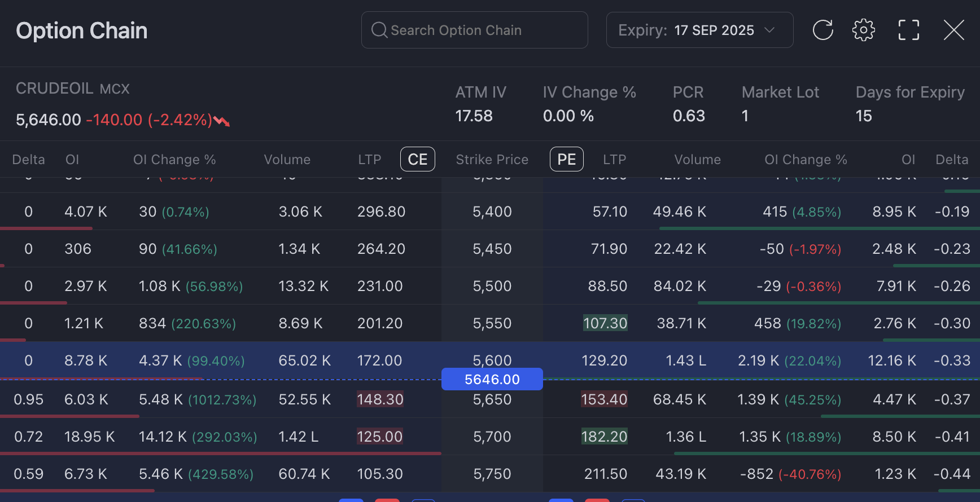The width and height of the screenshot is (980, 502).
Task: Click the red downtrend arrow icon
Action: (x=222, y=121)
